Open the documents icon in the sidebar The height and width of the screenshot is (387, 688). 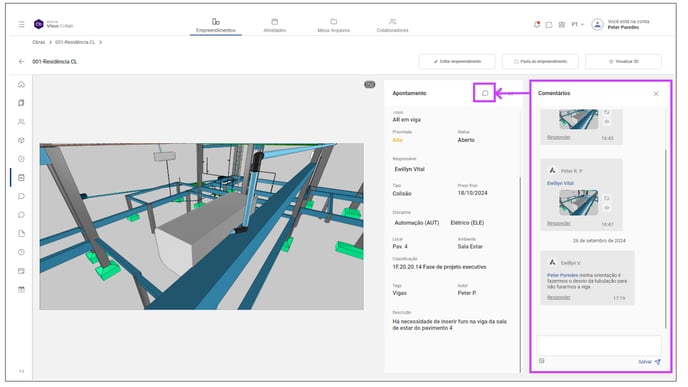pyautogui.click(x=21, y=103)
